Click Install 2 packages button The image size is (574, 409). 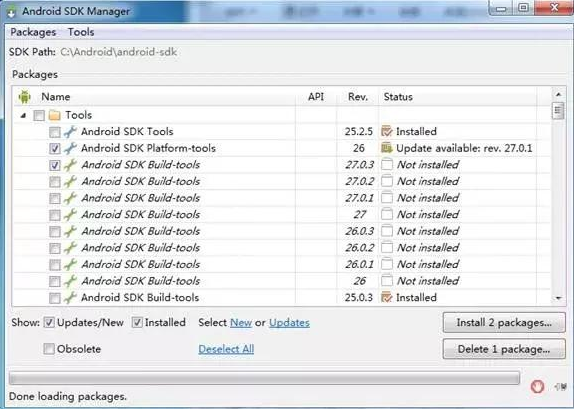(504, 323)
